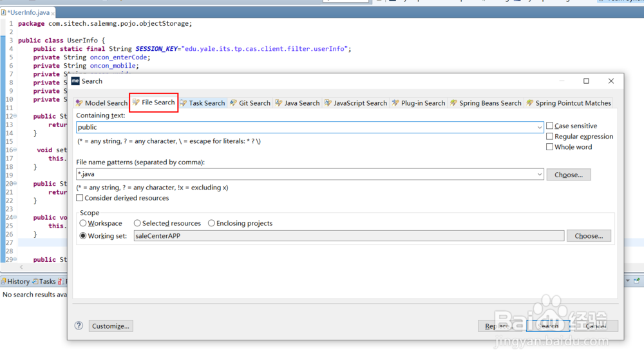Click the Working set field 'saleCenterAPP'

(348, 236)
